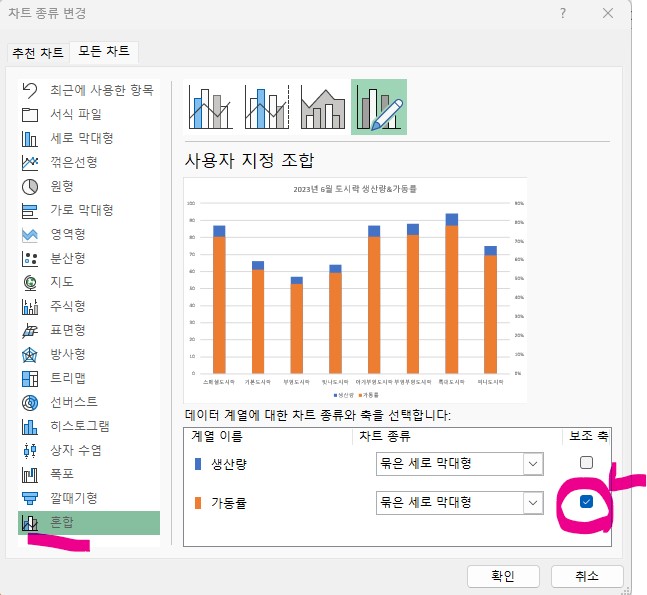
Task: Select 꺾은선형 category label
Action: click(74, 162)
